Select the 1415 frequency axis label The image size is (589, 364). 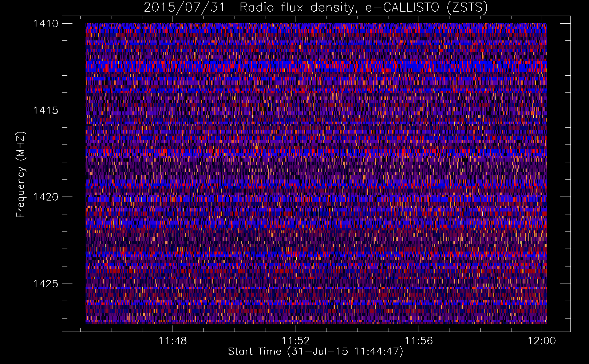pos(46,110)
